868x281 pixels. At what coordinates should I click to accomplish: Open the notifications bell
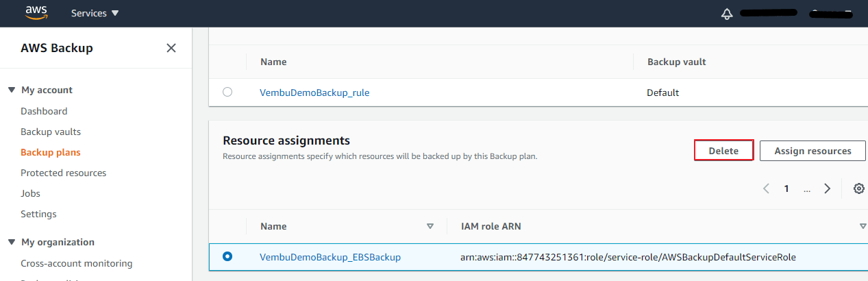tap(727, 14)
